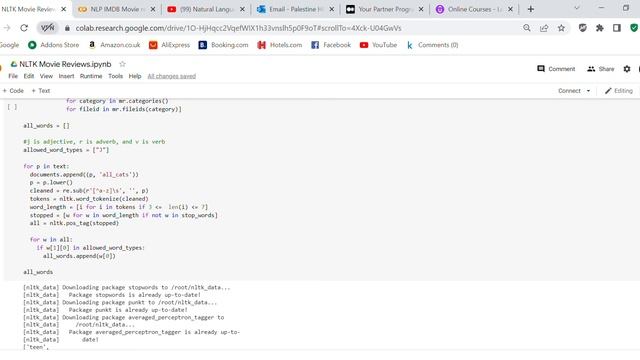
Task: Open Colab settings gear icon
Action: tap(627, 69)
